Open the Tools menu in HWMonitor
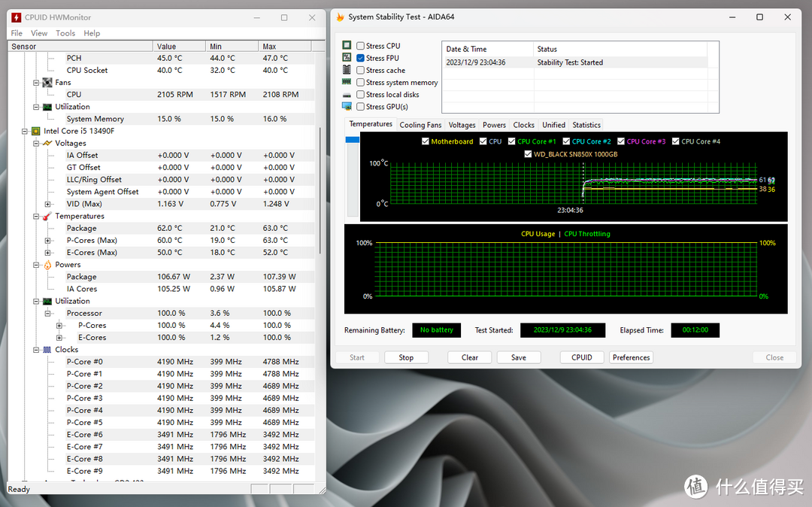The width and height of the screenshot is (812, 507). (65, 33)
